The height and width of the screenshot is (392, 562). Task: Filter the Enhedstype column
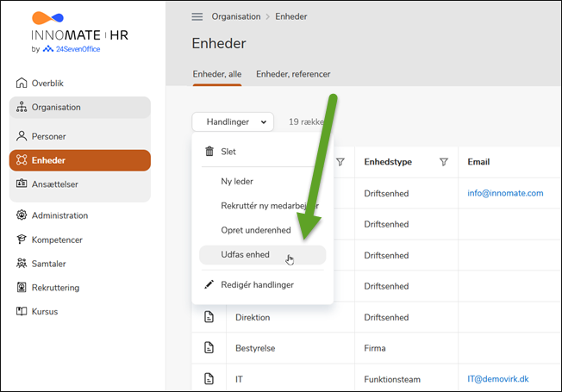pyautogui.click(x=444, y=162)
